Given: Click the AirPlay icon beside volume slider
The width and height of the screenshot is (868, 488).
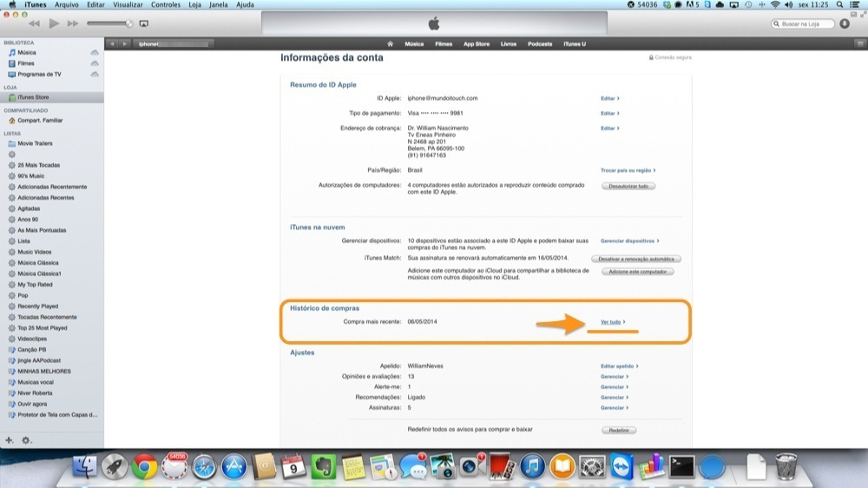Looking at the screenshot, I should tap(144, 23).
